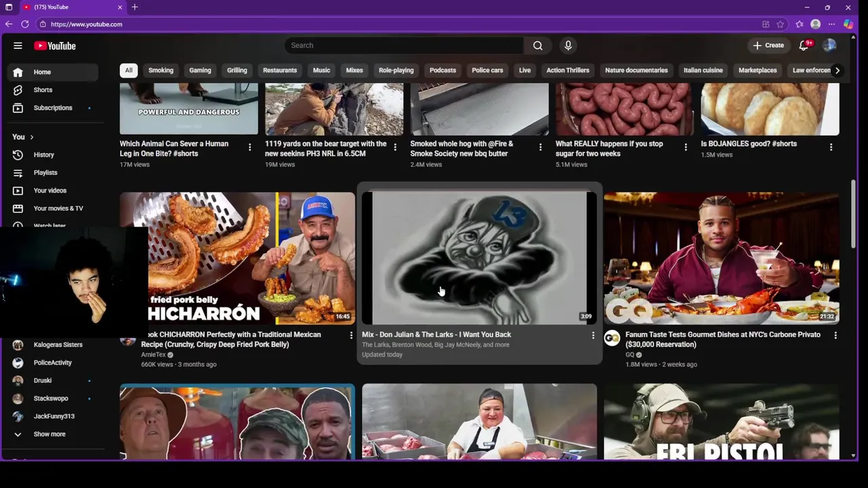Open the notifications bell

(804, 45)
